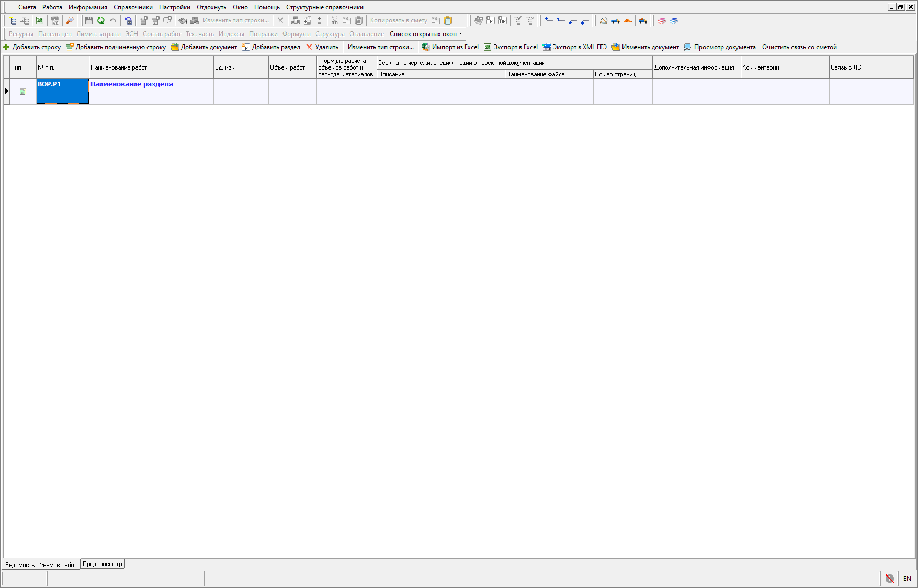This screenshot has width=918, height=588.
Task: Click the hammer and sickle labor icon
Action: click(604, 20)
